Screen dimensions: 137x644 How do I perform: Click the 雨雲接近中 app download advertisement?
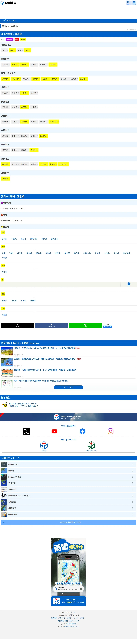click(x=68, y=572)
